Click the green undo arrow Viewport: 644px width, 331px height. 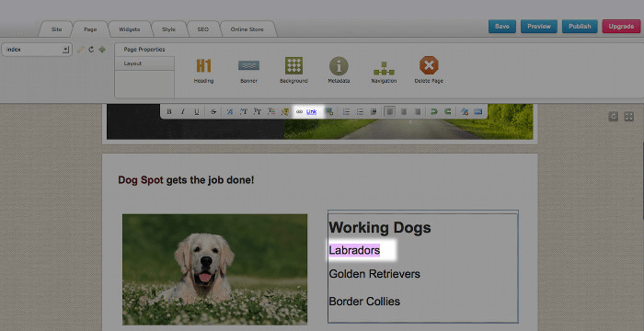[x=434, y=111]
